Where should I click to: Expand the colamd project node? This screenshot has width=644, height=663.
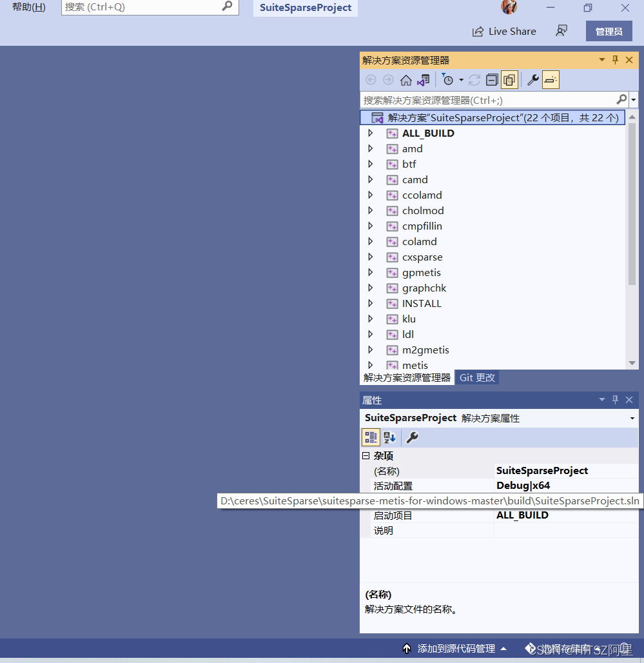click(371, 241)
